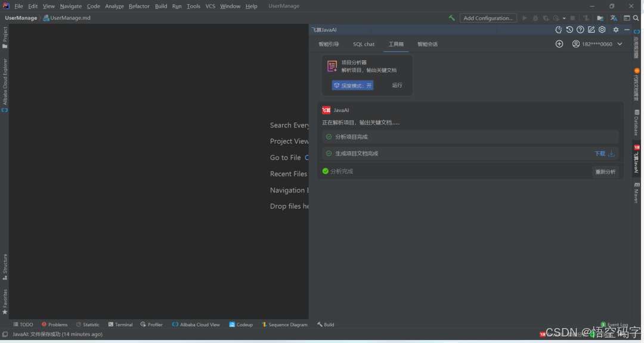
Task: Open the Edit menu
Action: pos(33,6)
